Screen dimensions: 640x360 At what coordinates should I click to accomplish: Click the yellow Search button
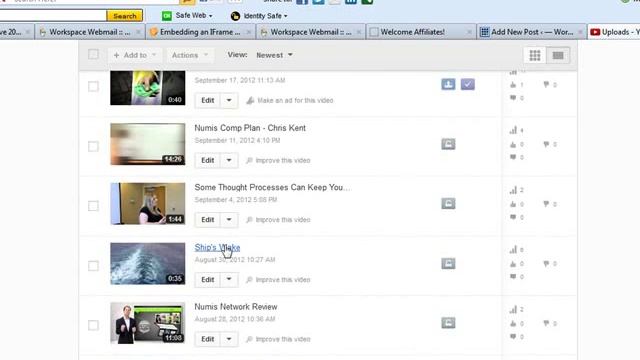(x=124, y=16)
